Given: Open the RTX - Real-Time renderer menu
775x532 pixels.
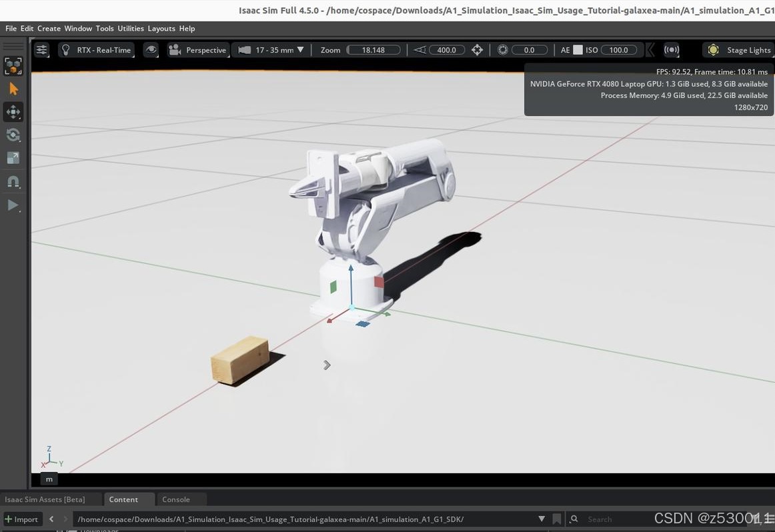Looking at the screenshot, I should (x=97, y=50).
